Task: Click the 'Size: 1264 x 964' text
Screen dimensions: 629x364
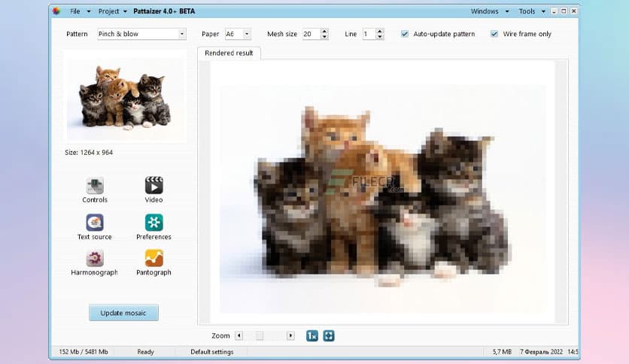Action: click(89, 153)
